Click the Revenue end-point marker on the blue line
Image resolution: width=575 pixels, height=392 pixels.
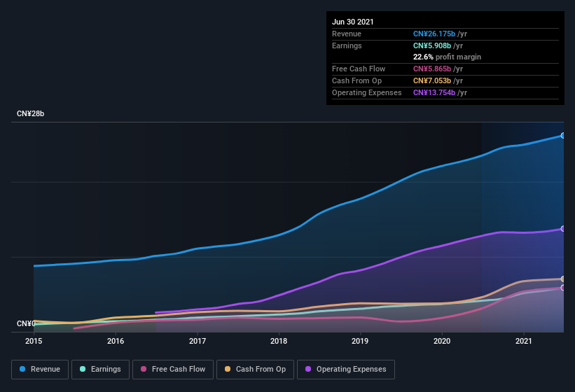click(562, 136)
